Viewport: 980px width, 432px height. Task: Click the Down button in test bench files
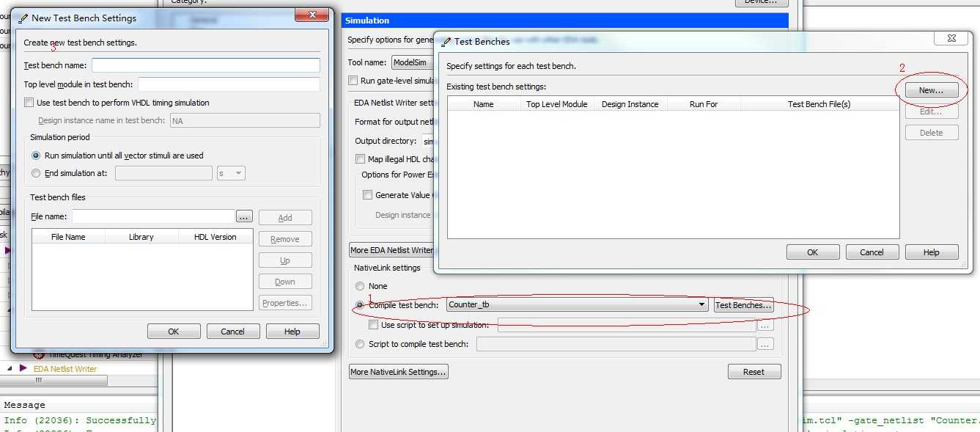pos(285,282)
